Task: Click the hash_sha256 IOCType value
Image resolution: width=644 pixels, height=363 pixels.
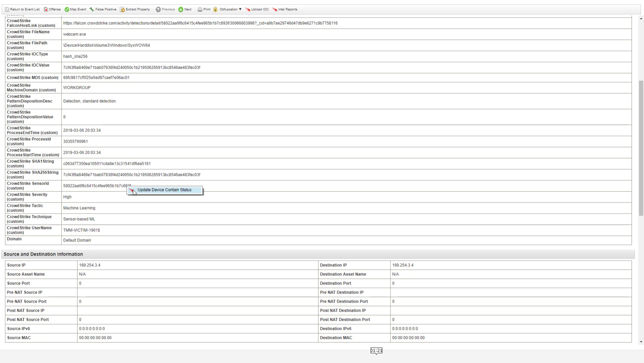Action: [x=75, y=56]
